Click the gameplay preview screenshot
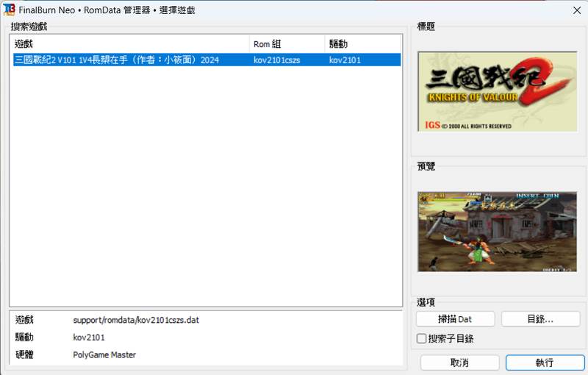The width and height of the screenshot is (588, 375). point(498,232)
